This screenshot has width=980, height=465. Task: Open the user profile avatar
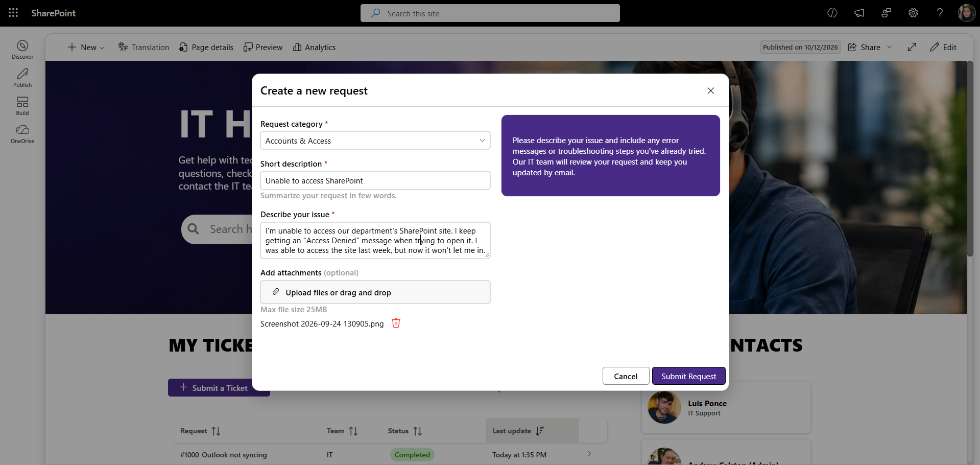tap(966, 13)
